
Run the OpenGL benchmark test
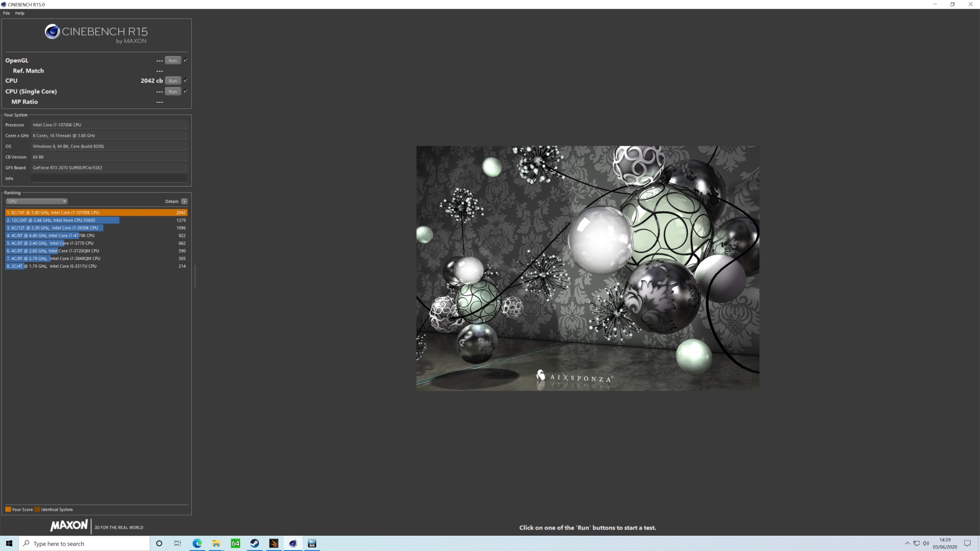coord(173,60)
